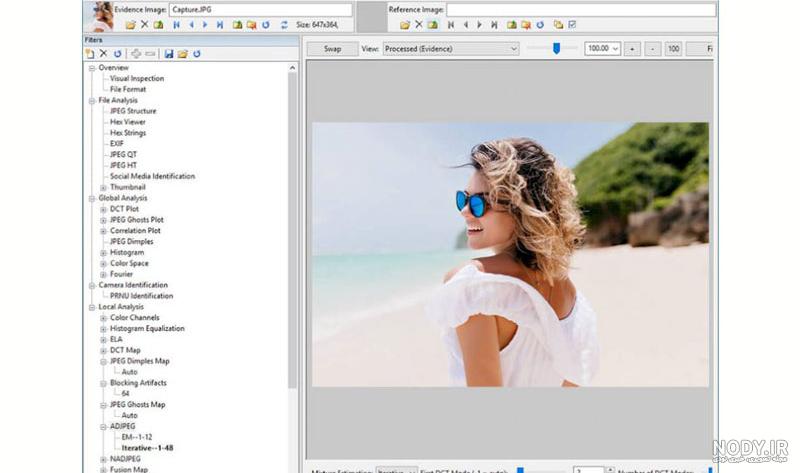
Task: Go to next evidence image
Action: (x=205, y=24)
